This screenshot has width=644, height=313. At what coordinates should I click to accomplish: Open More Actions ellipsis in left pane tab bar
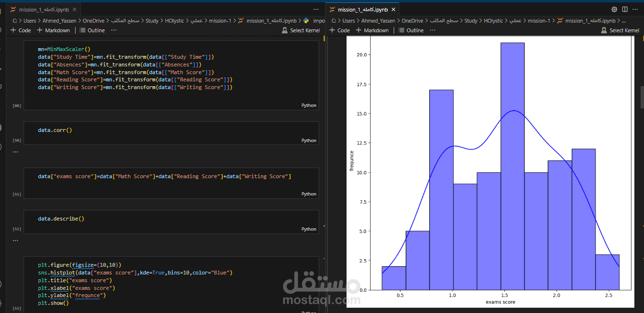tap(316, 9)
